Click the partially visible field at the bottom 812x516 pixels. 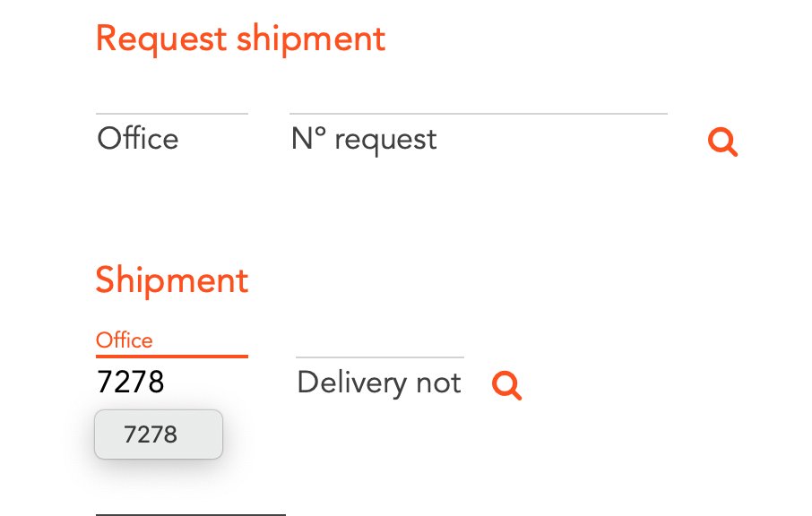pyautogui.click(x=190, y=511)
